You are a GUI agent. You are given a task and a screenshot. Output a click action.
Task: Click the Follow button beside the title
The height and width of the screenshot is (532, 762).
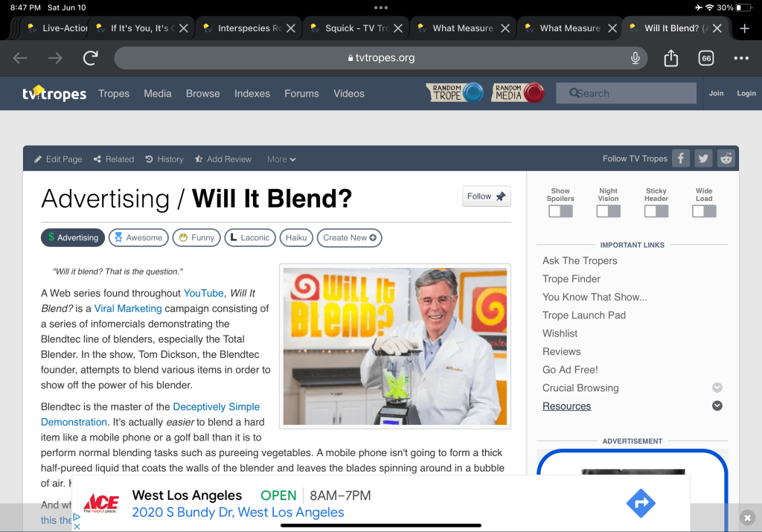(486, 196)
